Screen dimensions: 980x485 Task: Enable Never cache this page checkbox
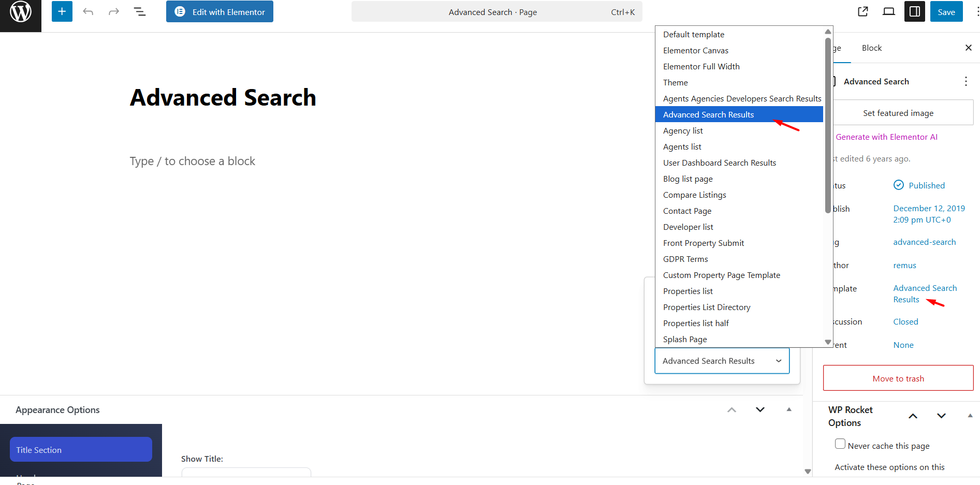840,444
